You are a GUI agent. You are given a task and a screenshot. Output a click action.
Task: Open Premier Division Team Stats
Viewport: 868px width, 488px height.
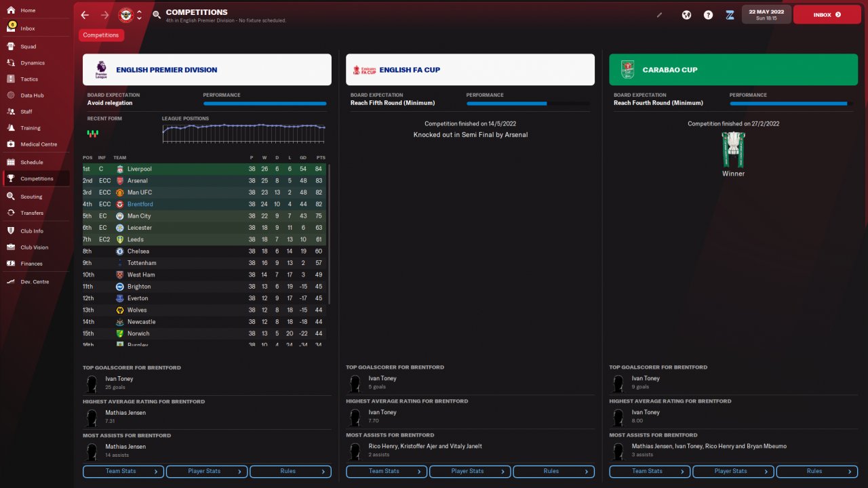click(123, 471)
